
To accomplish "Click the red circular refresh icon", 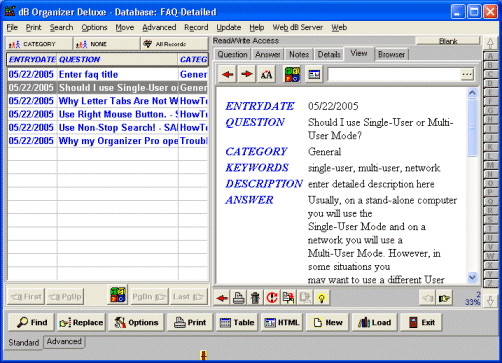I will click(x=272, y=298).
